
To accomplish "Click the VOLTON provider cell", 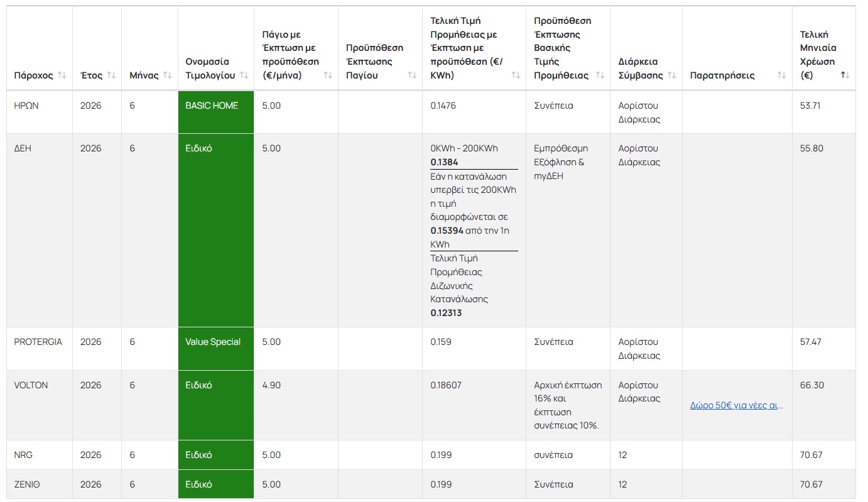I will point(40,405).
